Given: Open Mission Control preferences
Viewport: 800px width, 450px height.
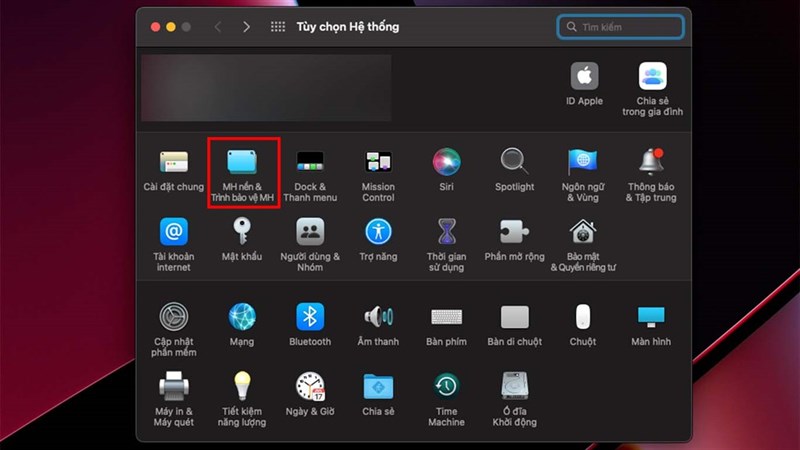Looking at the screenshot, I should point(378,174).
